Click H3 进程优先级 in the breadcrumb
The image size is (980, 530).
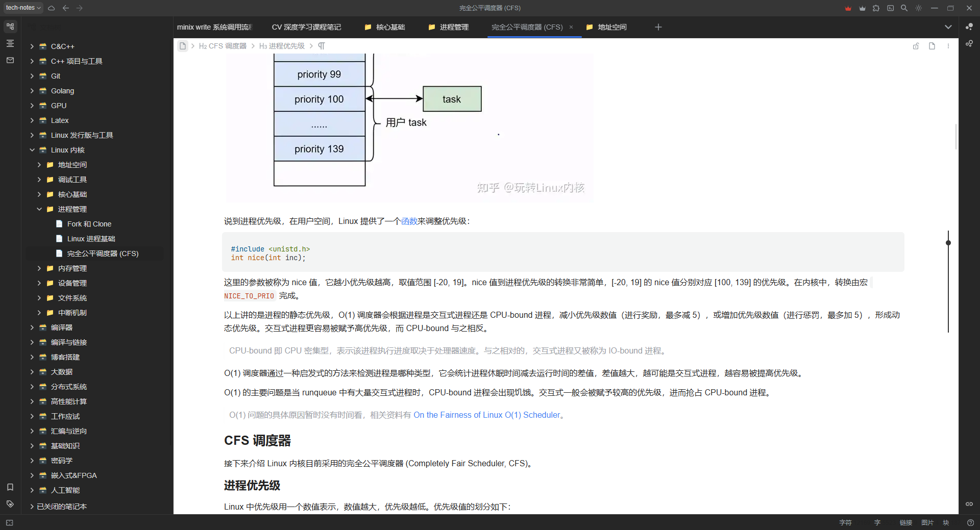282,46
